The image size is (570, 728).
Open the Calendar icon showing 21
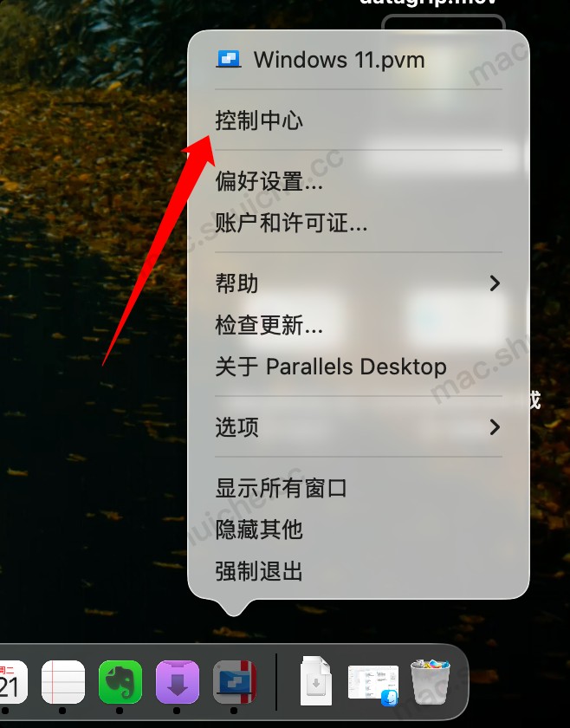pyautogui.click(x=12, y=683)
